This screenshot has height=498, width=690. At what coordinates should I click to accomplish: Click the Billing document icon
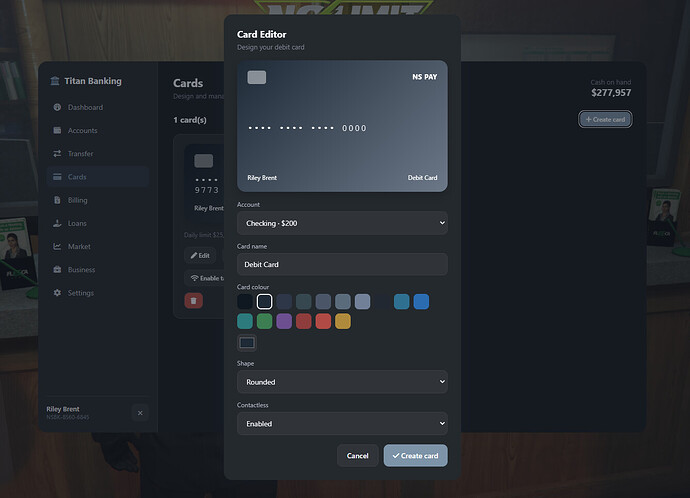coord(57,200)
